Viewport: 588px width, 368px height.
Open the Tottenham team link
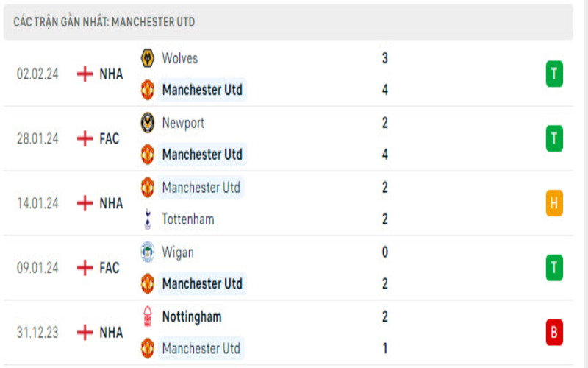[x=188, y=219]
